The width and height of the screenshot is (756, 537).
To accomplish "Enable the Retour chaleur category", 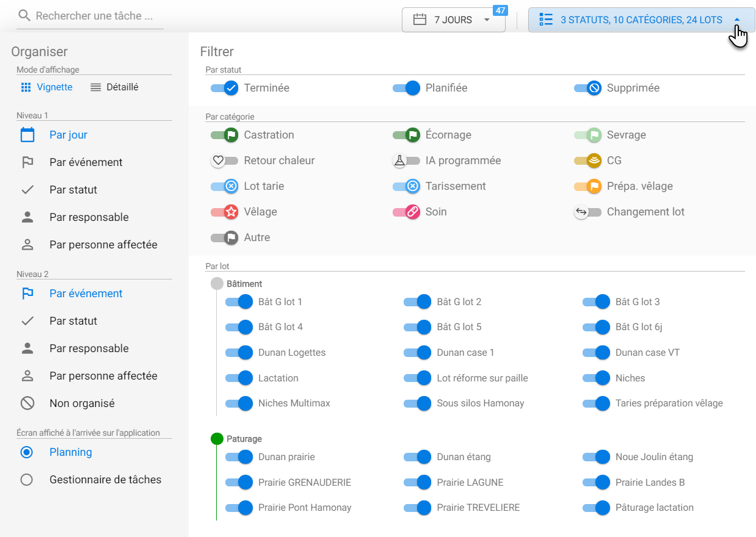I will click(x=224, y=160).
